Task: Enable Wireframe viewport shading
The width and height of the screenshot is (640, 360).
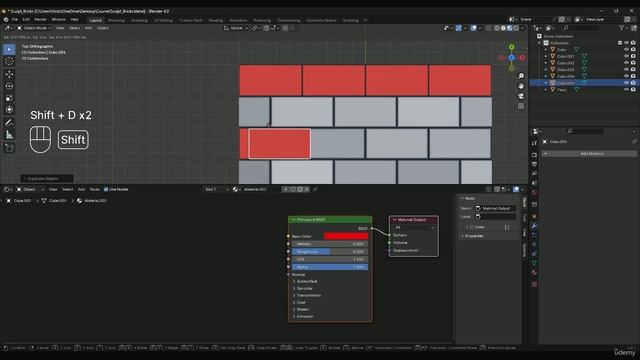Action: 497,28
